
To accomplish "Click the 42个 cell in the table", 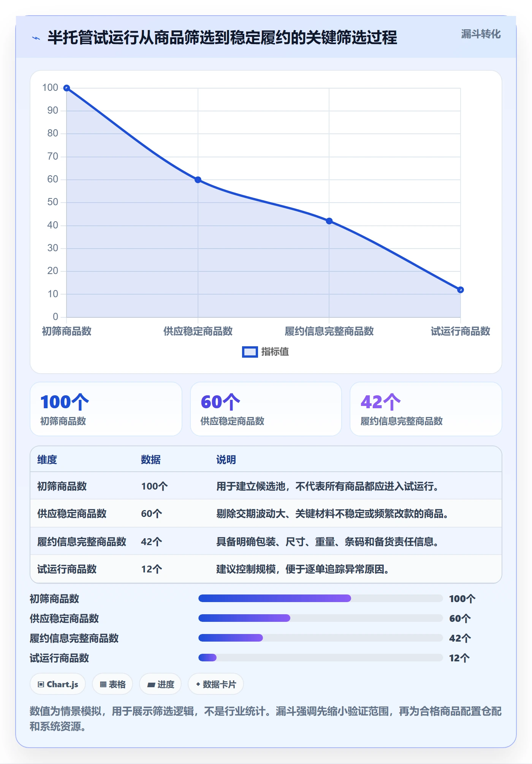I will click(152, 542).
